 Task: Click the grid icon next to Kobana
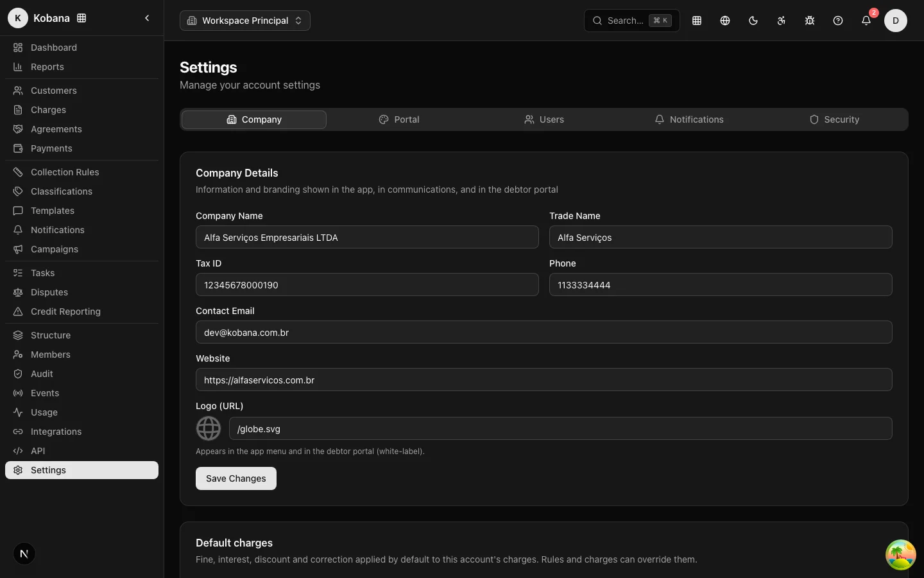(81, 18)
